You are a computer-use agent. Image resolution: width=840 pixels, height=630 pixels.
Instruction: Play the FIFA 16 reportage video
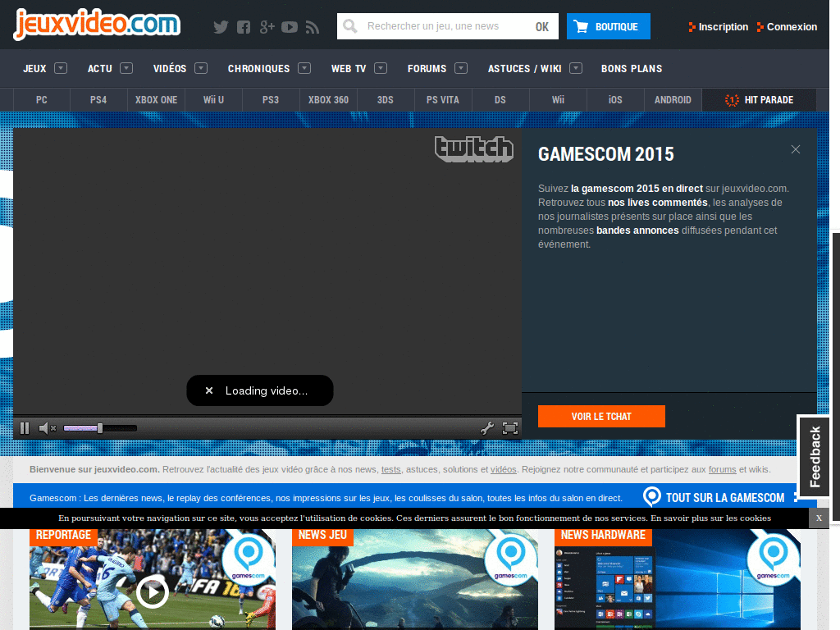tap(153, 592)
